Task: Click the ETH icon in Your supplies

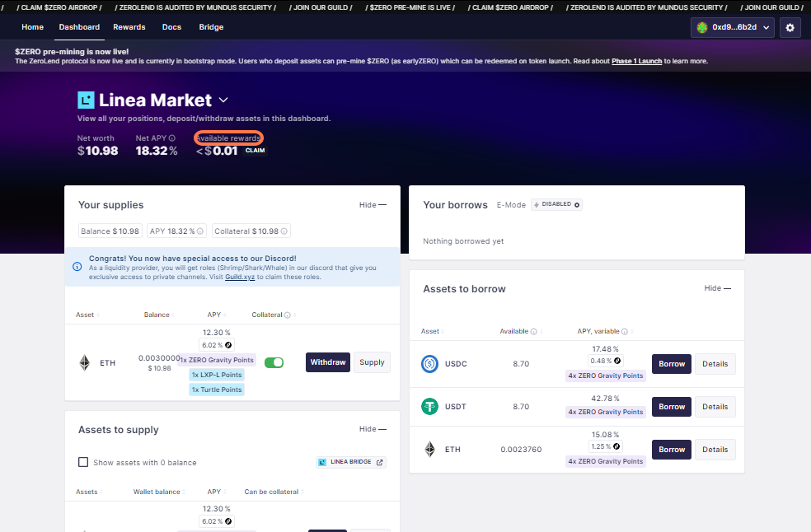Action: pos(84,363)
